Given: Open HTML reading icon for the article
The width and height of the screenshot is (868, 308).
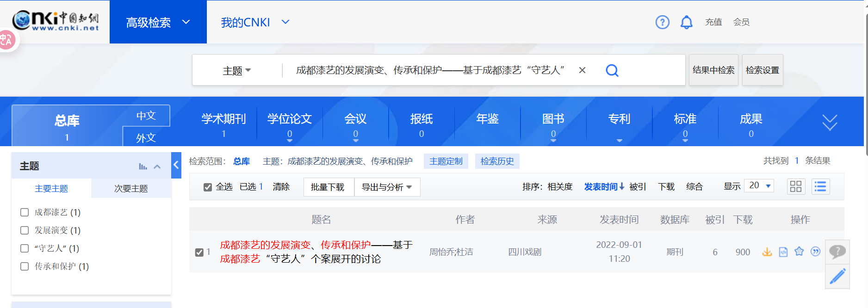Looking at the screenshot, I should point(783,252).
